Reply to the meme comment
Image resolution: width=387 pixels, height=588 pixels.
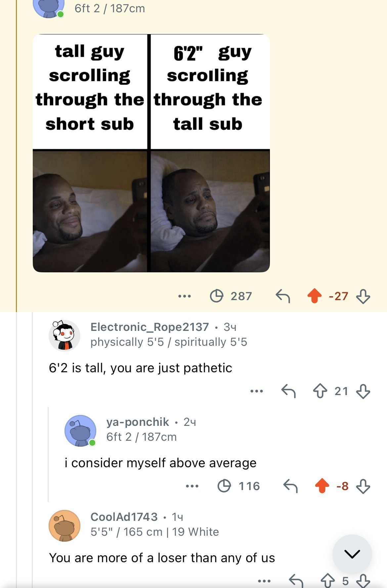coord(283,296)
